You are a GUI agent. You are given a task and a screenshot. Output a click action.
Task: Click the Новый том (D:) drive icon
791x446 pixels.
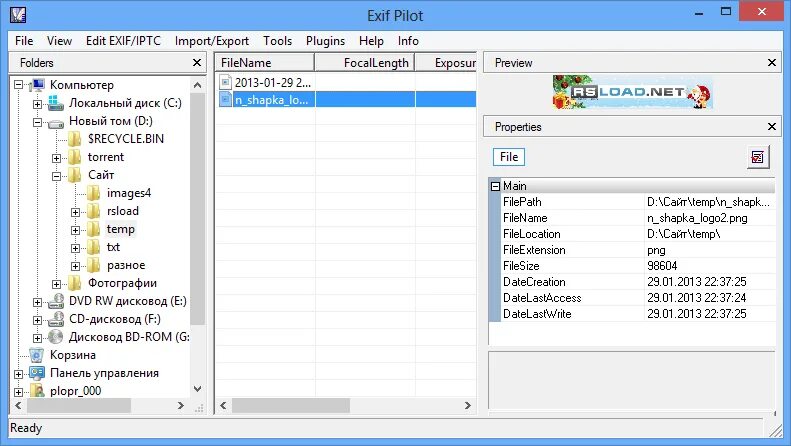[x=55, y=122]
